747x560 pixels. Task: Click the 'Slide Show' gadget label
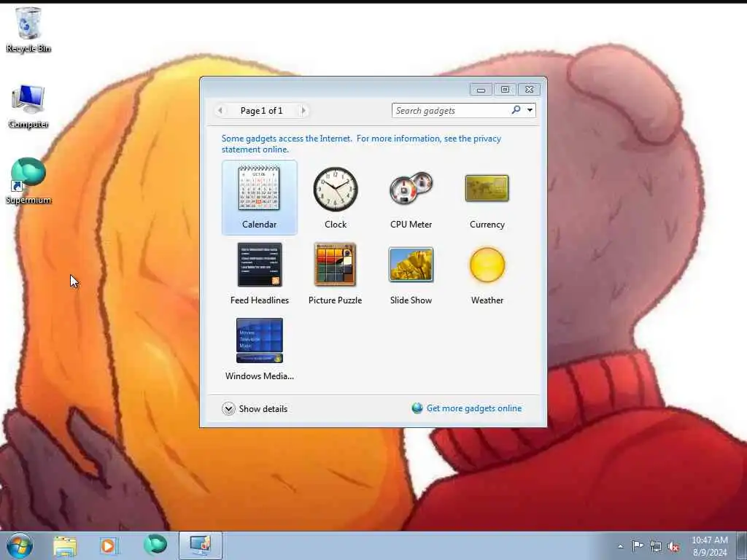411,300
